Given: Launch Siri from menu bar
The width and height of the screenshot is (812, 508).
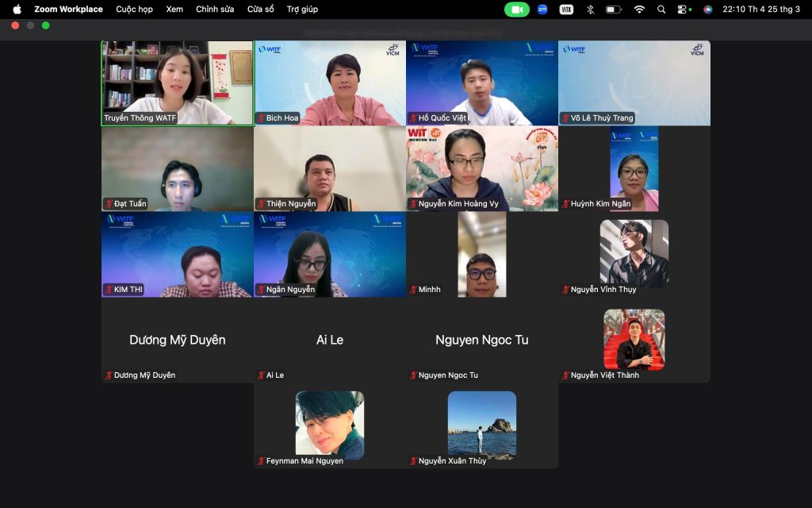Looking at the screenshot, I should (707, 10).
